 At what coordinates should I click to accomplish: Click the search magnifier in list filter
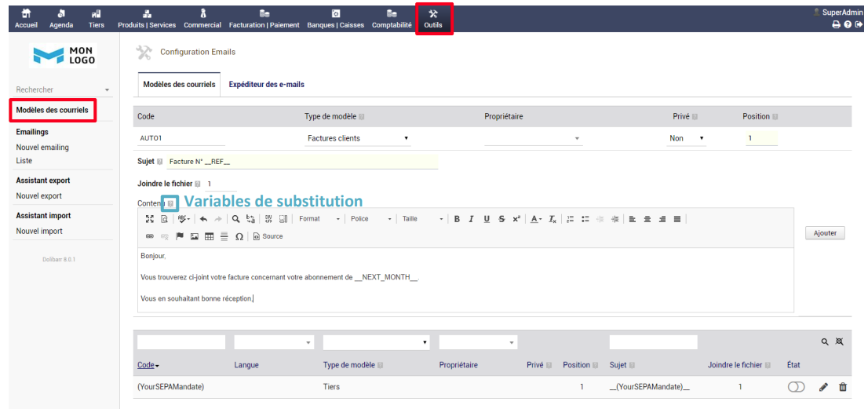(x=825, y=342)
